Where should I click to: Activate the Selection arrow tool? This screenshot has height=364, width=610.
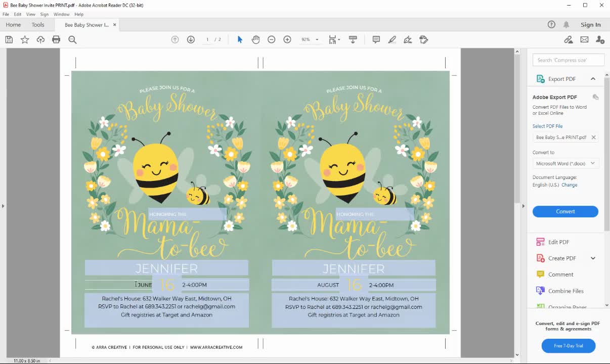(x=240, y=39)
